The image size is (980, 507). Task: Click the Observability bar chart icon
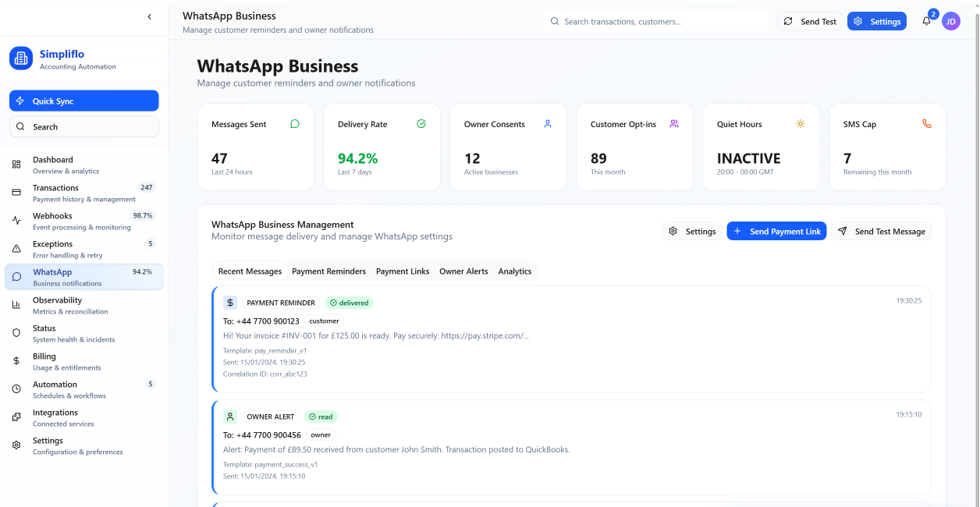pos(16,305)
